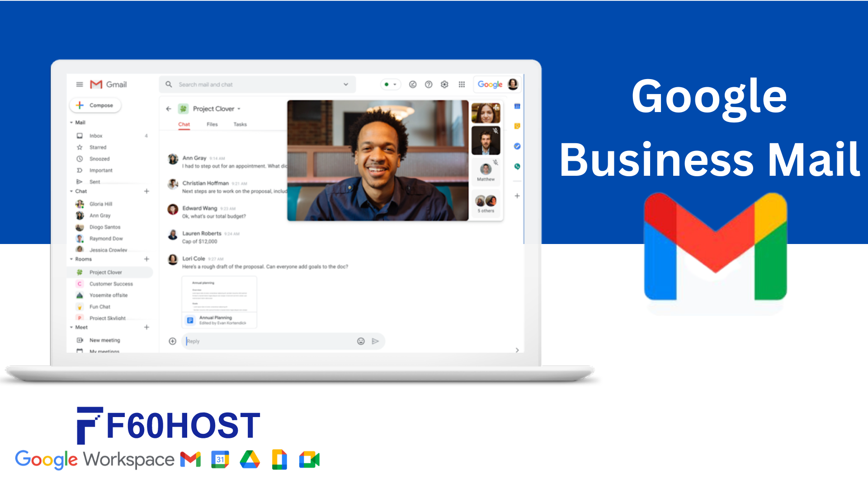Get add-ons with the side panel plus

(517, 196)
